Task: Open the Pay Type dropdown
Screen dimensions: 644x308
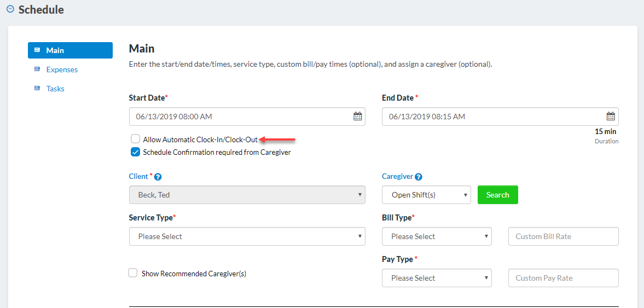Action: tap(436, 278)
